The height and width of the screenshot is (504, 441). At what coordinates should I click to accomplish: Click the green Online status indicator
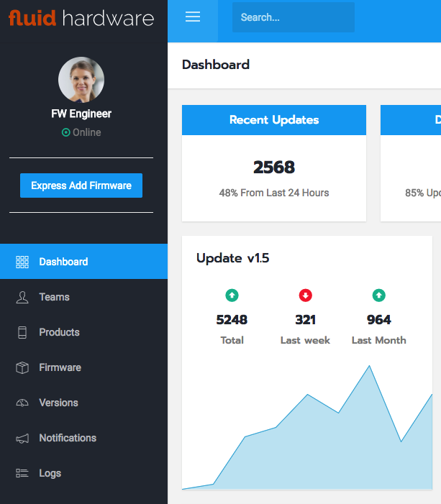click(66, 132)
